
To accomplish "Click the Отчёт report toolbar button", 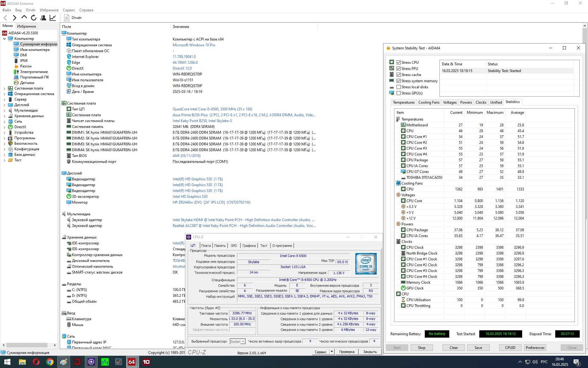I will coord(73,18).
